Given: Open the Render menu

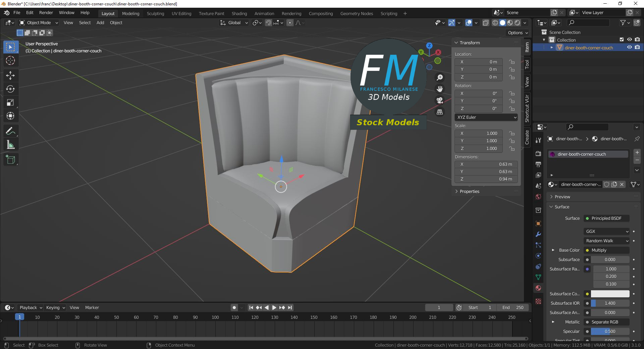Looking at the screenshot, I should point(46,13).
